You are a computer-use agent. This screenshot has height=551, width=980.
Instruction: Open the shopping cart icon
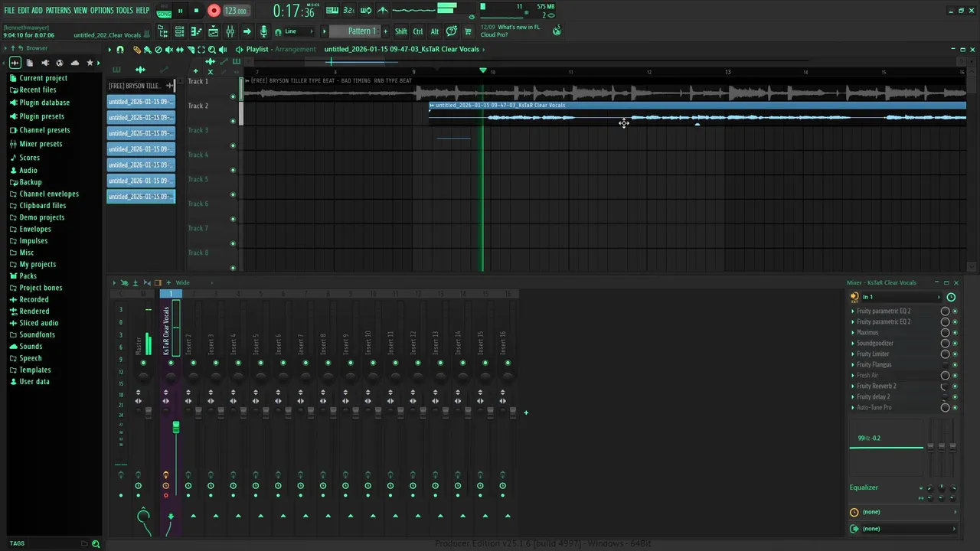467,31
